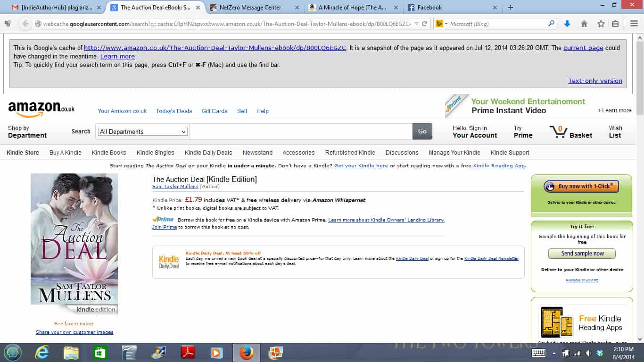Open the Windows Start button
This screenshot has height=362, width=644.
click(13, 353)
